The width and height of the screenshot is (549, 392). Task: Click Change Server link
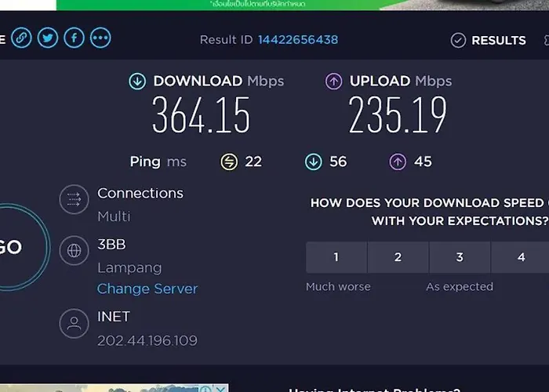[147, 289]
